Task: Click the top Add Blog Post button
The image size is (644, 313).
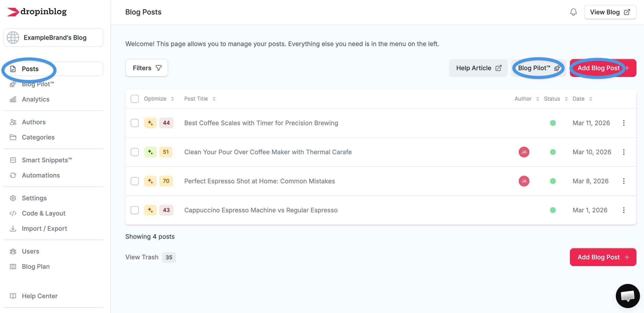Action: click(603, 68)
